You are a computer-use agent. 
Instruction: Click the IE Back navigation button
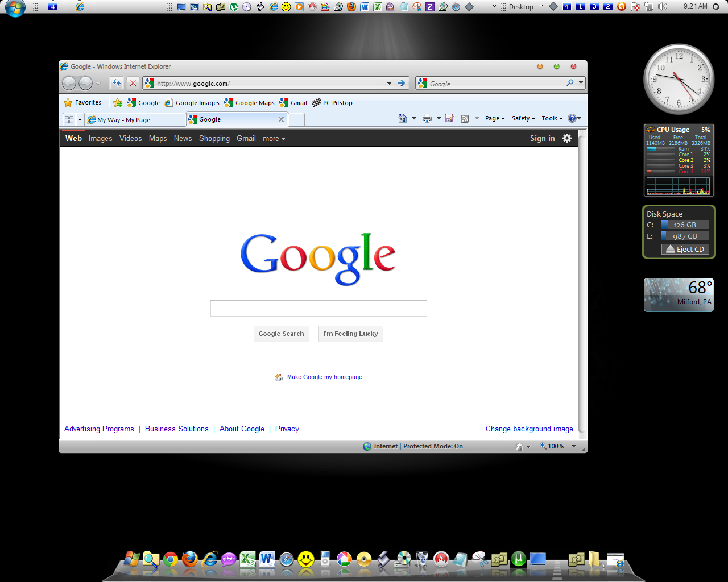tap(69, 83)
